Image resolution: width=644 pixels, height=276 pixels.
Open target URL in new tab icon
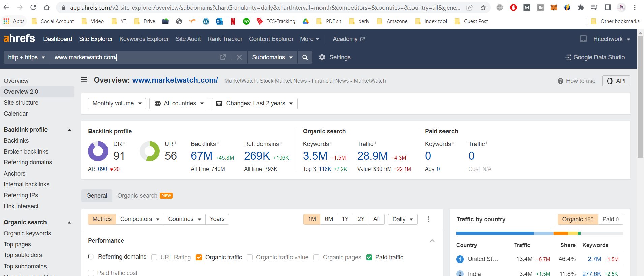pos(223,57)
